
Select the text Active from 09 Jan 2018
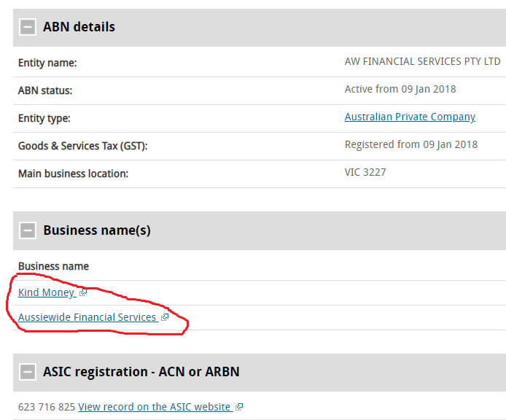[400, 89]
